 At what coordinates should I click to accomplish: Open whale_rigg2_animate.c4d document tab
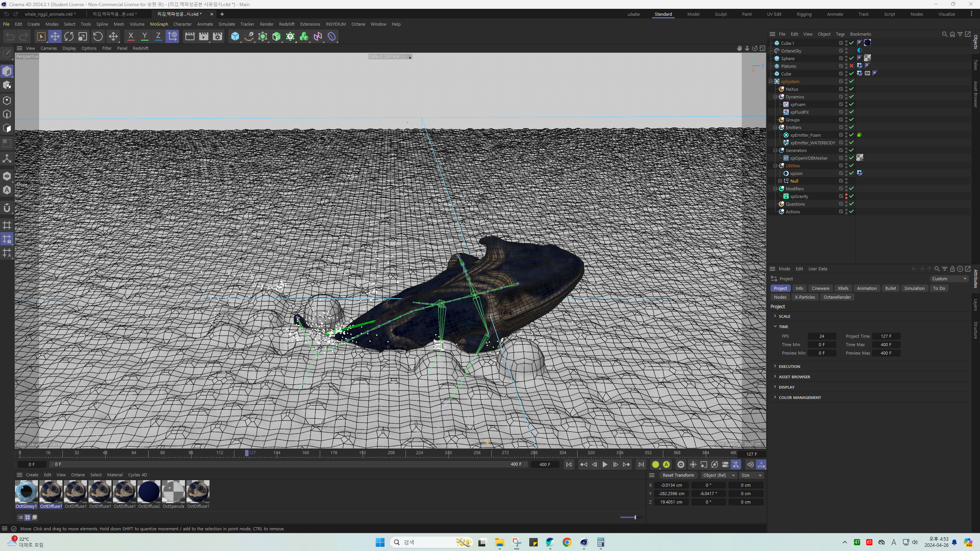[x=50, y=14]
